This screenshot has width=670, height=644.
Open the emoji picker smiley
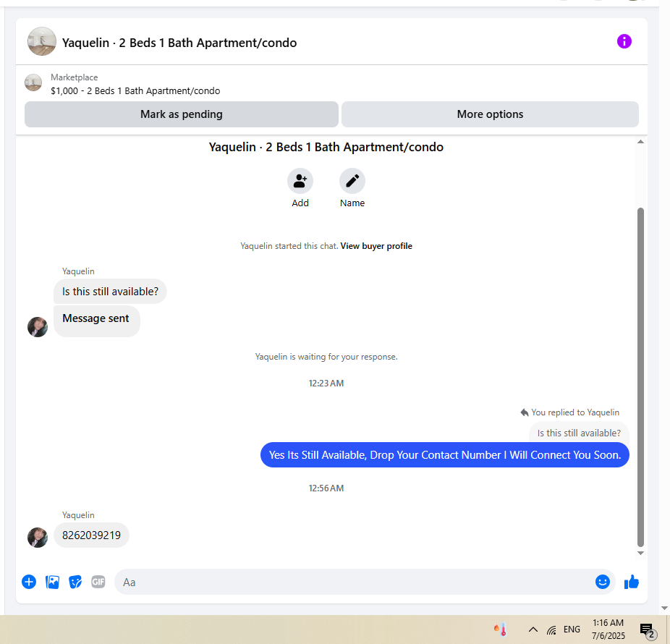coord(602,582)
